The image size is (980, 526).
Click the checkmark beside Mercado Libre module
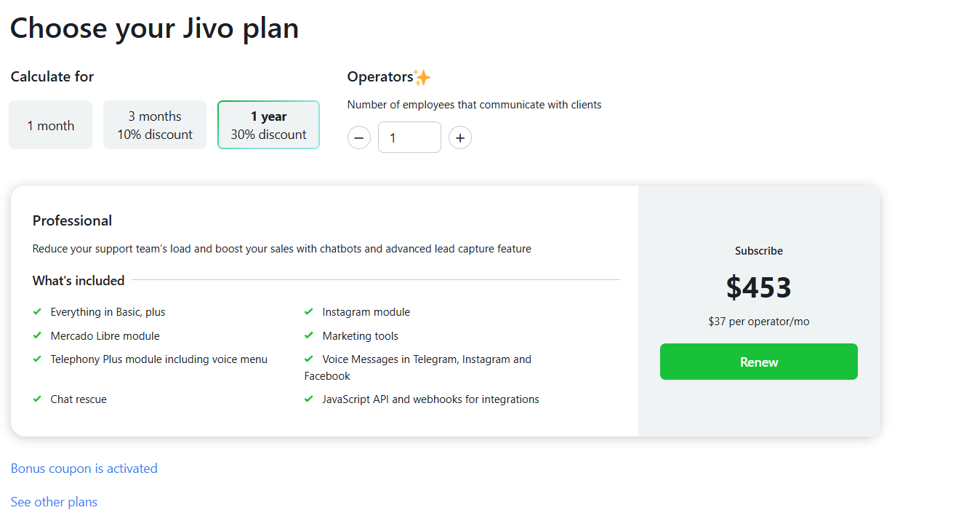click(36, 335)
